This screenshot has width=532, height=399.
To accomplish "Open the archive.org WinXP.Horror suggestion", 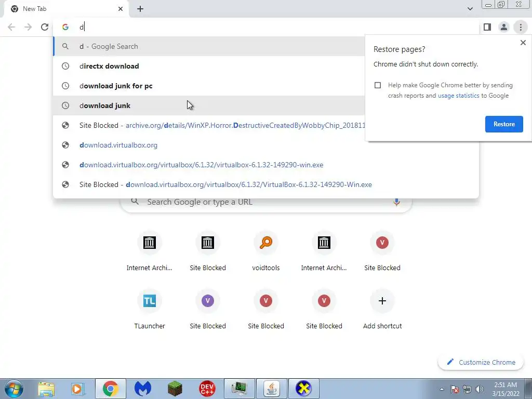I will coord(209,125).
